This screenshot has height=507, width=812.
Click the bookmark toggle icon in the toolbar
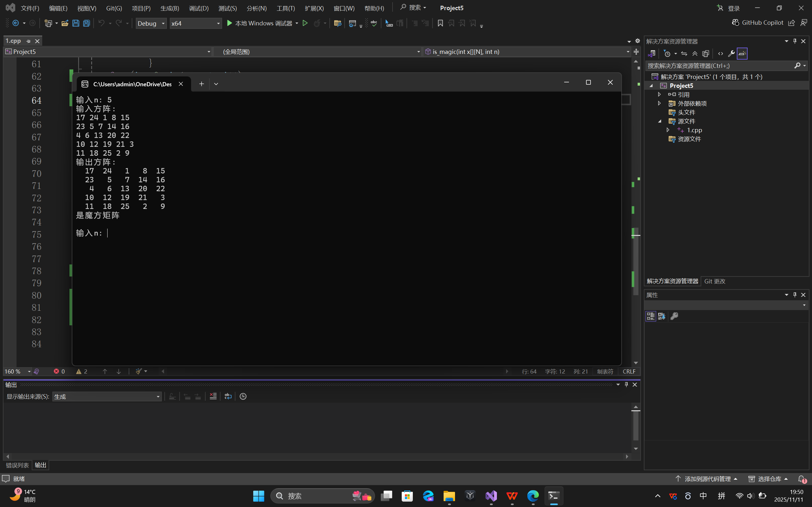pyautogui.click(x=440, y=23)
